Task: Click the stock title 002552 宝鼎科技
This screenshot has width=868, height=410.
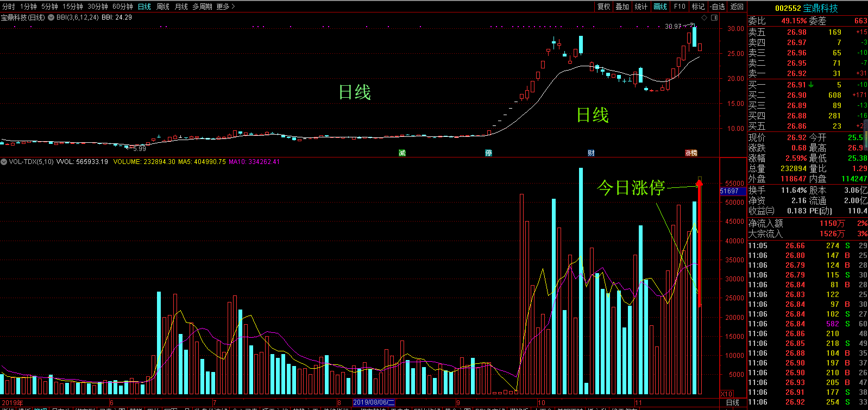Action: [x=806, y=8]
